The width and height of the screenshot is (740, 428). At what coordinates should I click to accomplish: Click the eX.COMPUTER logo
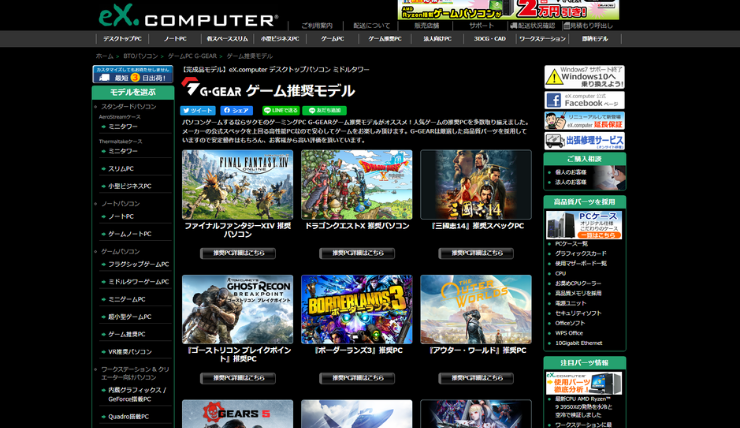click(188, 16)
